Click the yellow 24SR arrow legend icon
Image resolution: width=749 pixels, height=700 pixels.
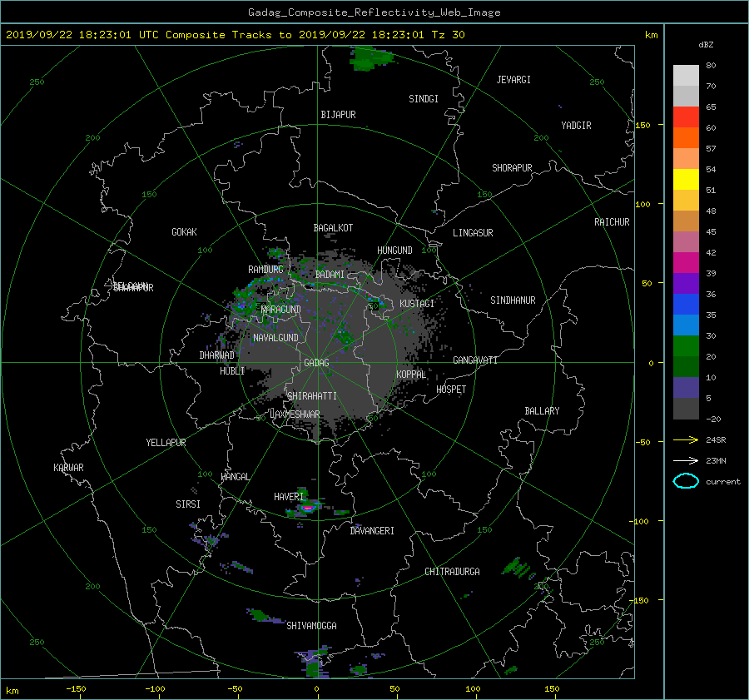coord(686,439)
